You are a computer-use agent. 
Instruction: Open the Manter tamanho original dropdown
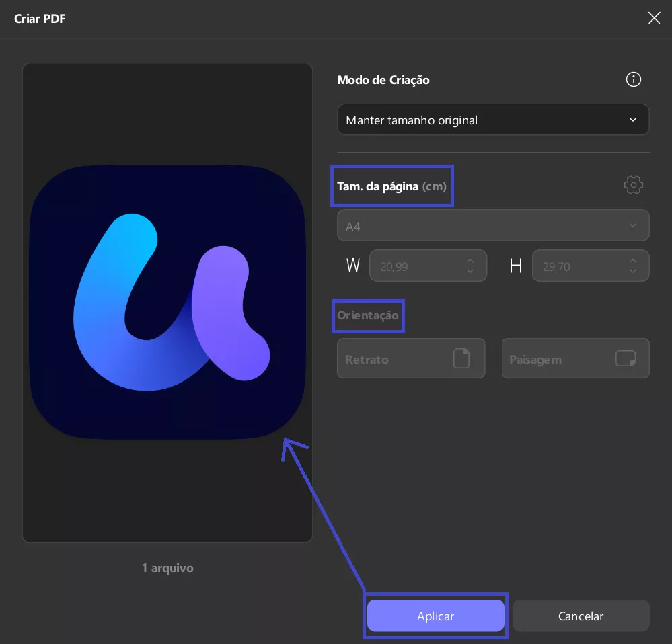(x=493, y=120)
